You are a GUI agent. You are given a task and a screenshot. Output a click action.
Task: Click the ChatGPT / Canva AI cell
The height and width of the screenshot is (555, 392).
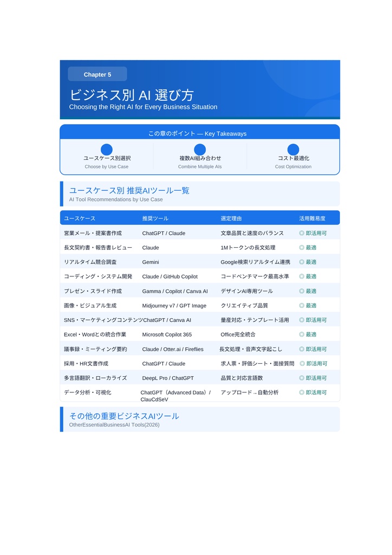coord(167,320)
